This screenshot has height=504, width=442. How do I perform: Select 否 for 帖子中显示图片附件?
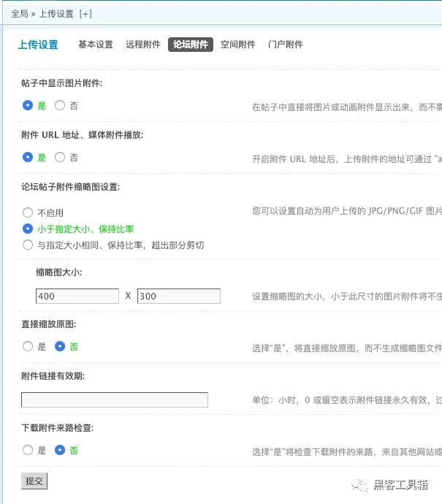(61, 105)
